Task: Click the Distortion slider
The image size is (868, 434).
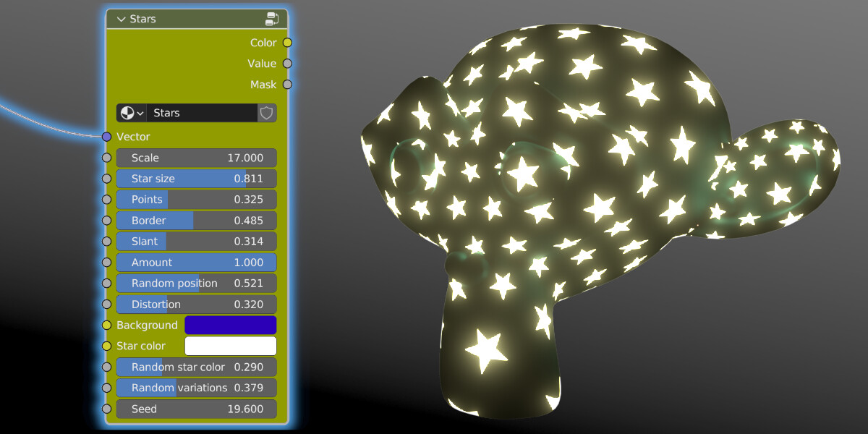Action: 197,305
